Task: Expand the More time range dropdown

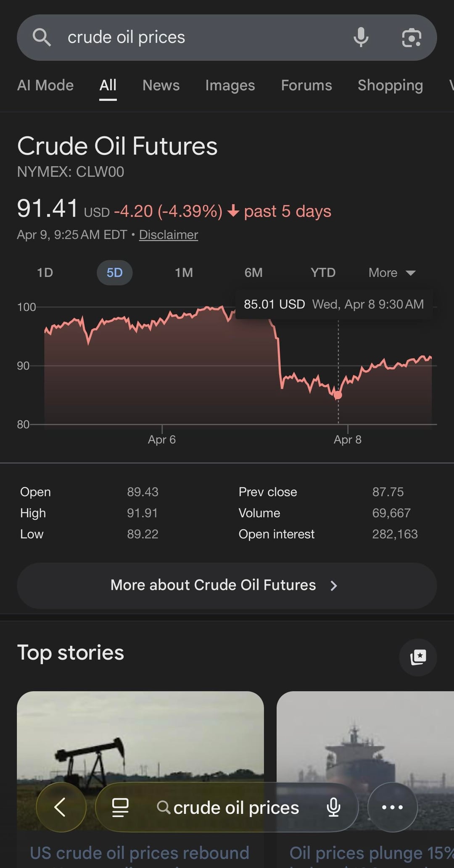Action: click(392, 273)
